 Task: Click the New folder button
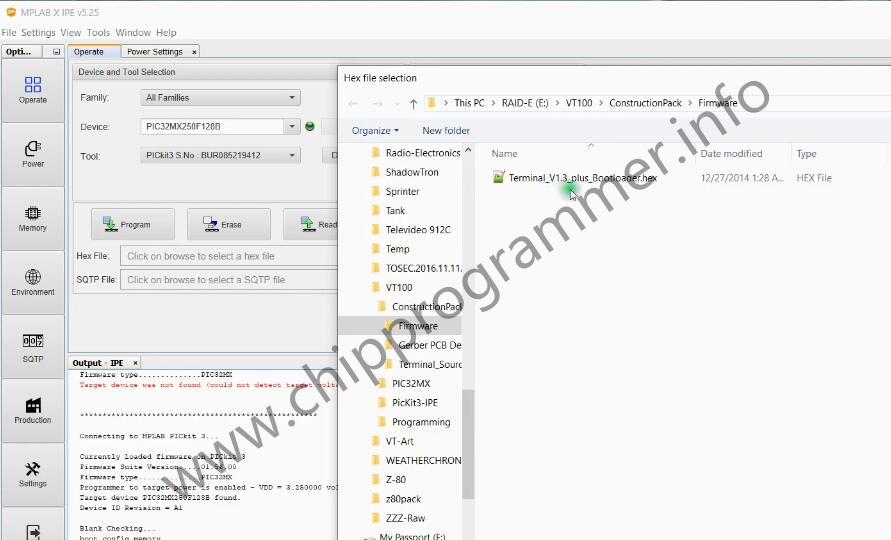tap(446, 131)
